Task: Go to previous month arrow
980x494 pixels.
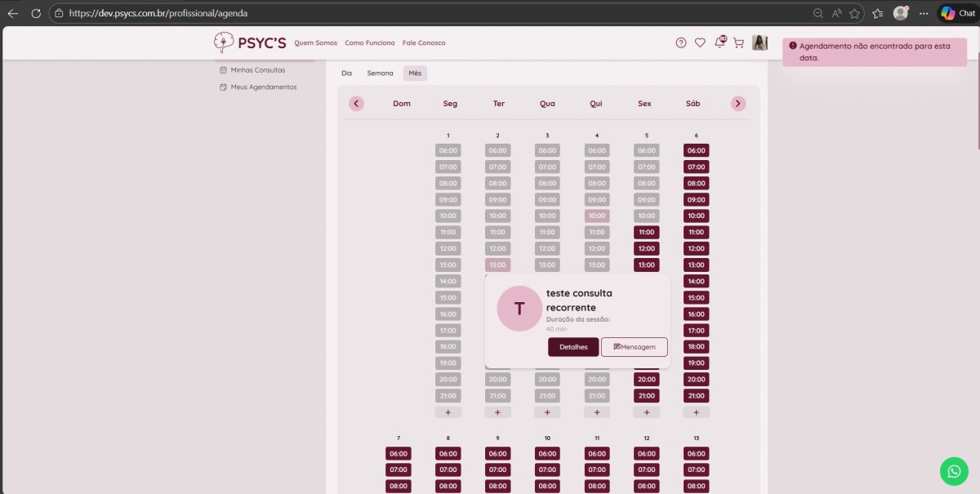Action: (356, 104)
